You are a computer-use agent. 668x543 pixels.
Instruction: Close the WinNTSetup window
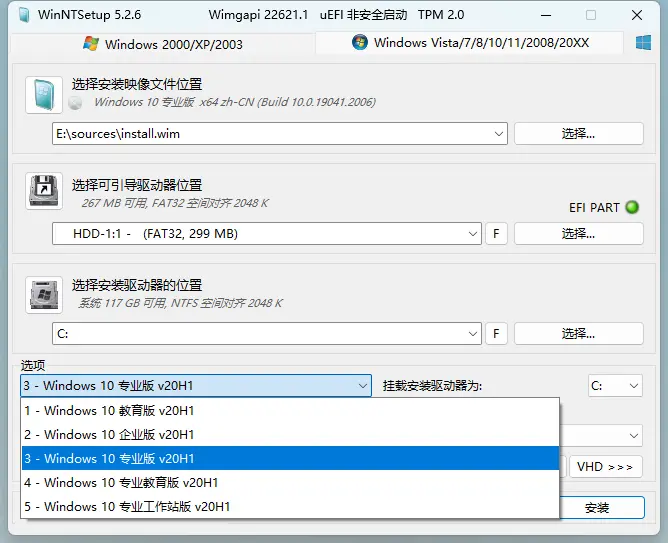pyautogui.click(x=637, y=15)
